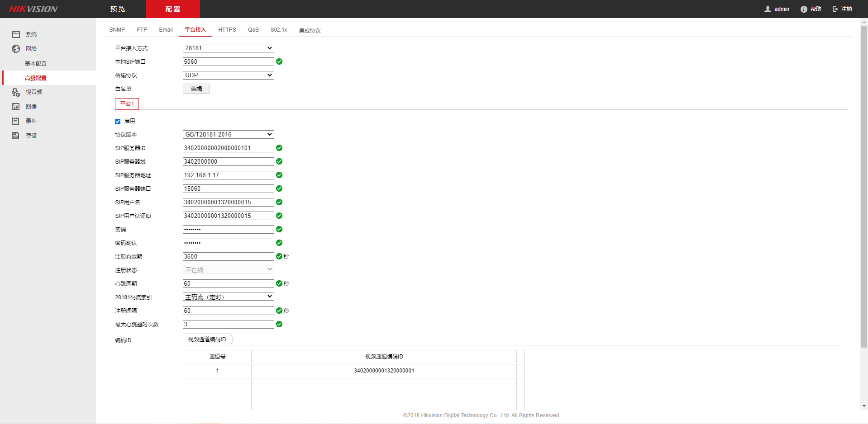Expand the 28181 stream index dropdown
This screenshot has height=424, width=868.
(x=228, y=297)
